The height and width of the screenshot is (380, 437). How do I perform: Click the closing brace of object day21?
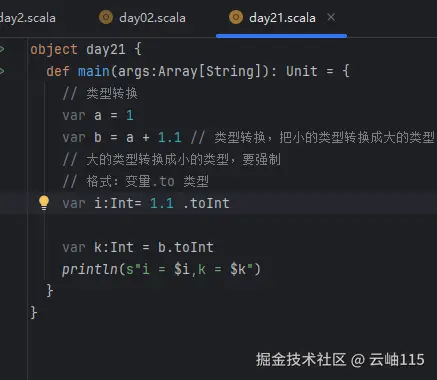coord(34,313)
